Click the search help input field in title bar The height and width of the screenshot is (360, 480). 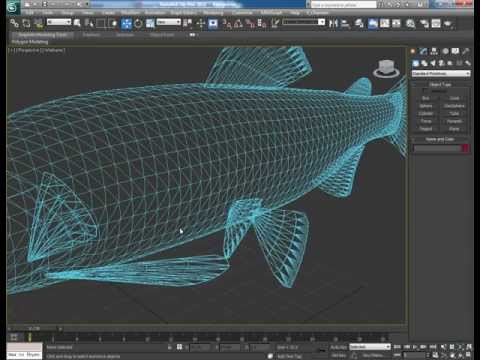(343, 5)
